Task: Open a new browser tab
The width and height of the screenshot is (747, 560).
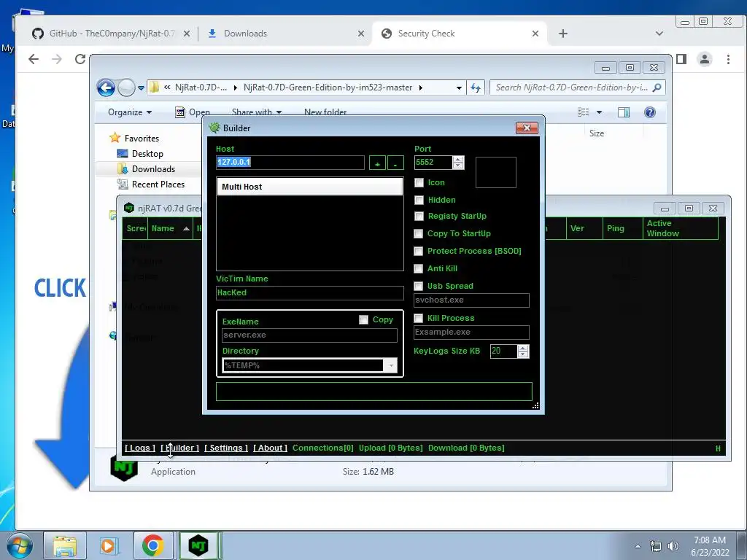Action: [x=563, y=34]
